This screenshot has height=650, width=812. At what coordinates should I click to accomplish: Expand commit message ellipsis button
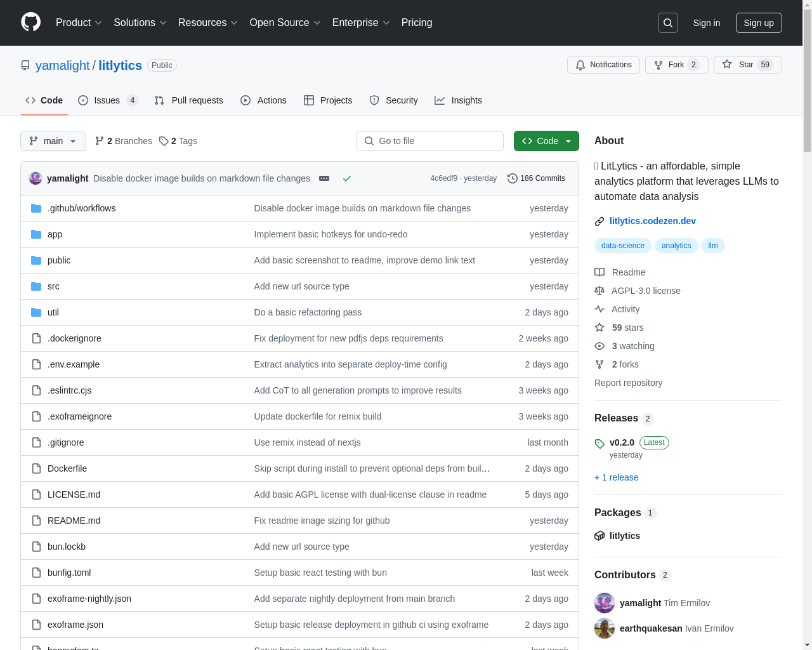pyautogui.click(x=324, y=178)
